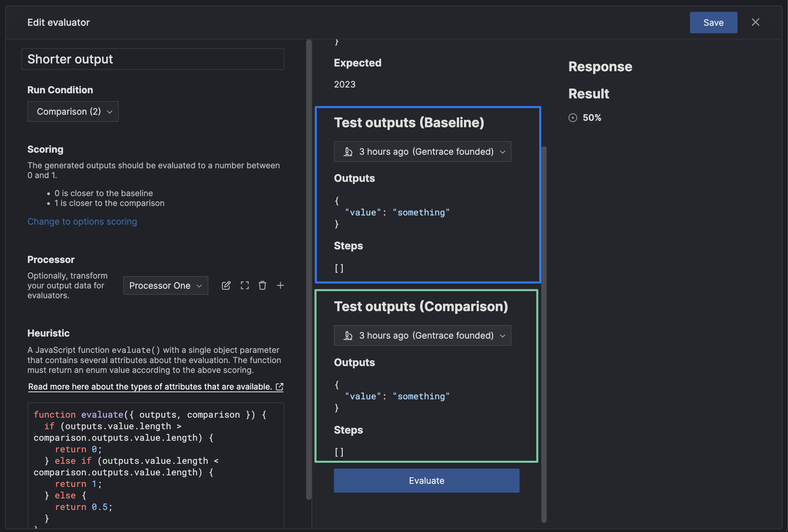The image size is (788, 532).
Task: Click the edit processor pencil icon
Action: pyautogui.click(x=226, y=285)
